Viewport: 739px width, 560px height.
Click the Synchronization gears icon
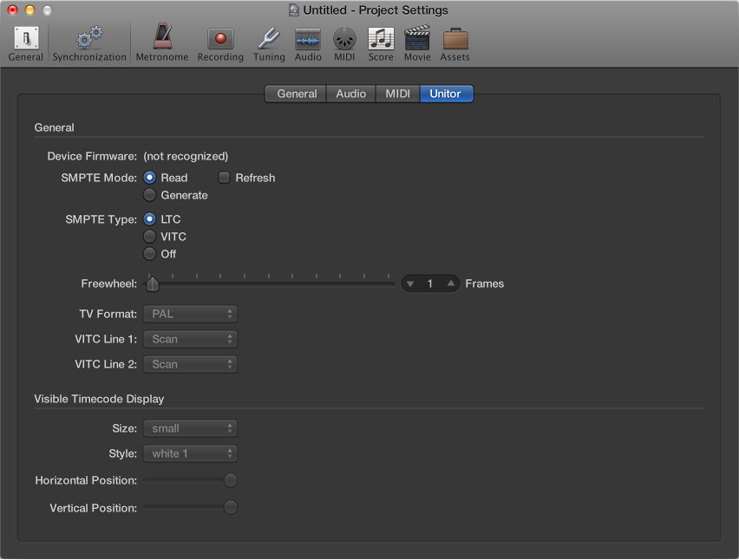[x=88, y=38]
